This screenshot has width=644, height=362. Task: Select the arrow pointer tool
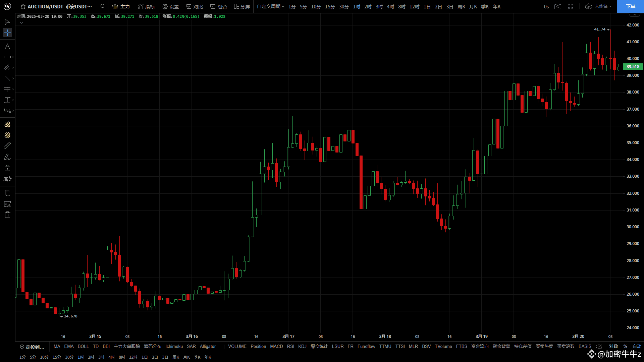[x=7, y=22]
